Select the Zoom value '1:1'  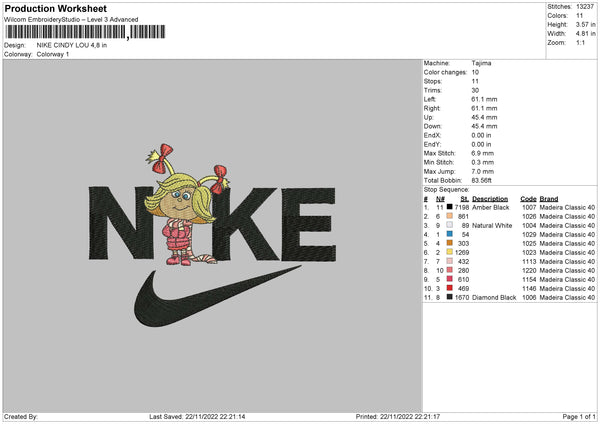coord(580,42)
